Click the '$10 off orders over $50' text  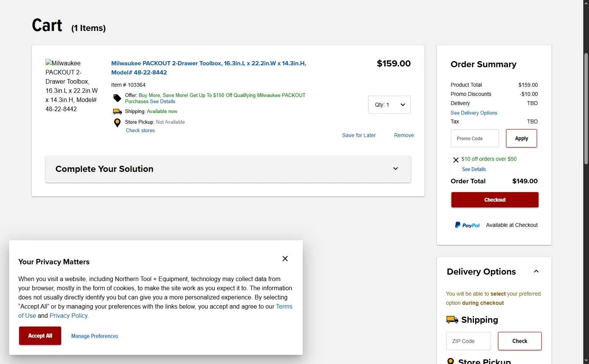[489, 159]
